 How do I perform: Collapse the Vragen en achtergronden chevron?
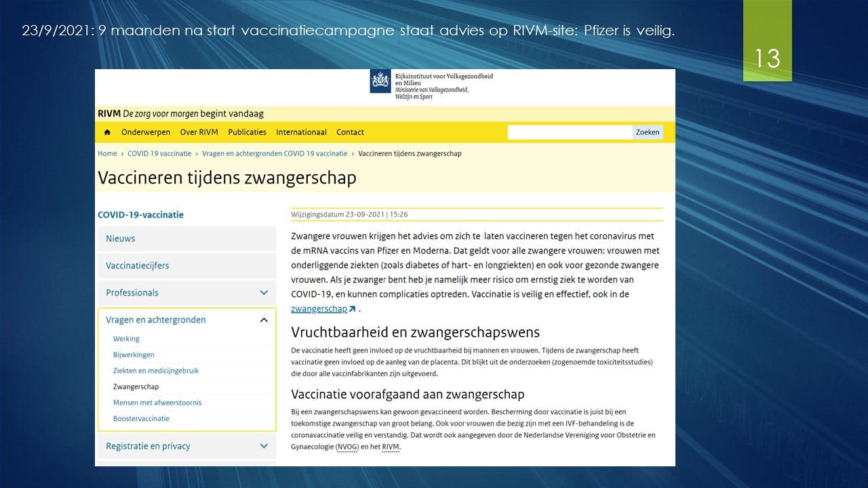pyautogui.click(x=264, y=320)
